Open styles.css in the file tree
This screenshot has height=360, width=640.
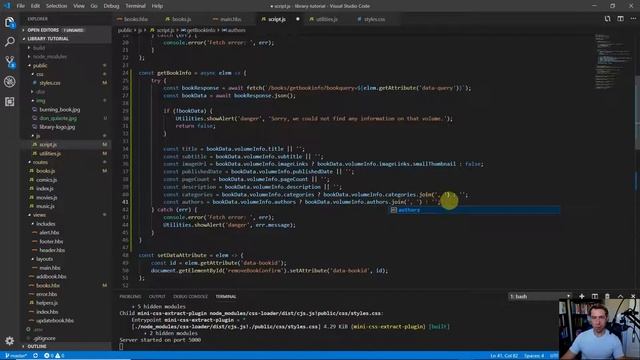(x=50, y=83)
